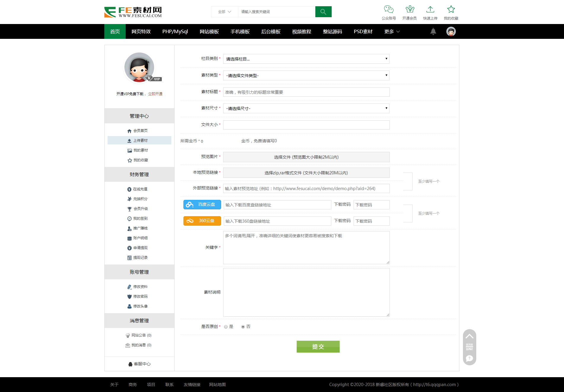Open the 后台模板 navigation tab
The image size is (564, 392).
271,32
